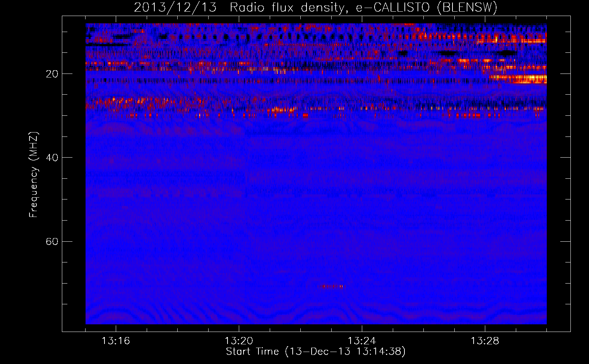Click the plot title 'Radio flux density, e-CALLISTO (BLENSW)'
Image resolution: width=589 pixels, height=364 pixels.
pyautogui.click(x=363, y=8)
